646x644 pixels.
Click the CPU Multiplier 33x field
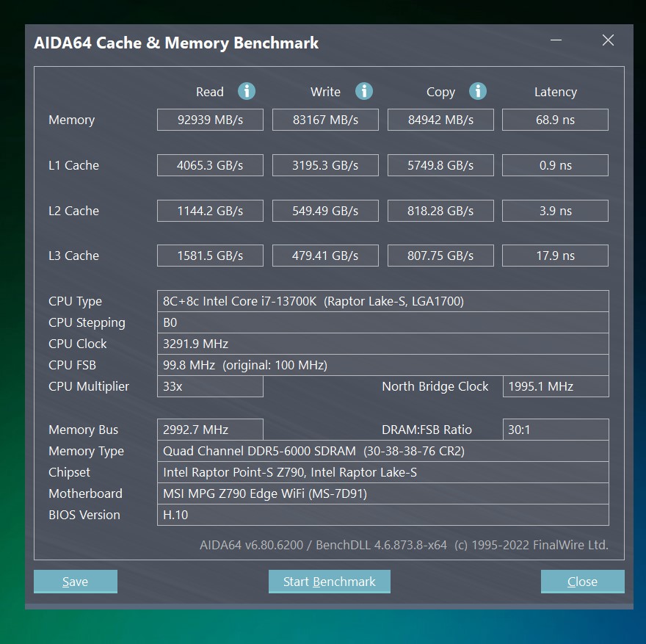click(x=210, y=386)
